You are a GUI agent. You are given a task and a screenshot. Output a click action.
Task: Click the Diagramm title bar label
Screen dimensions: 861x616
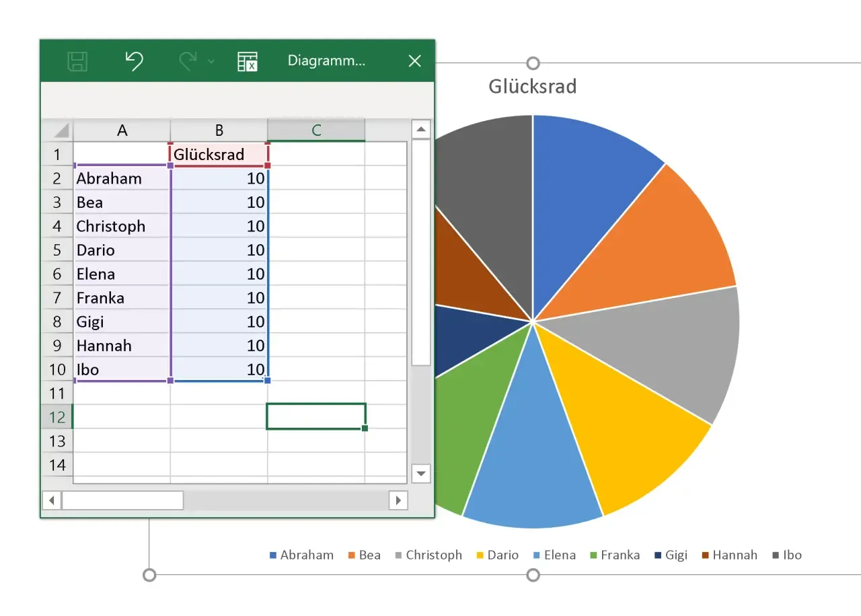327,60
